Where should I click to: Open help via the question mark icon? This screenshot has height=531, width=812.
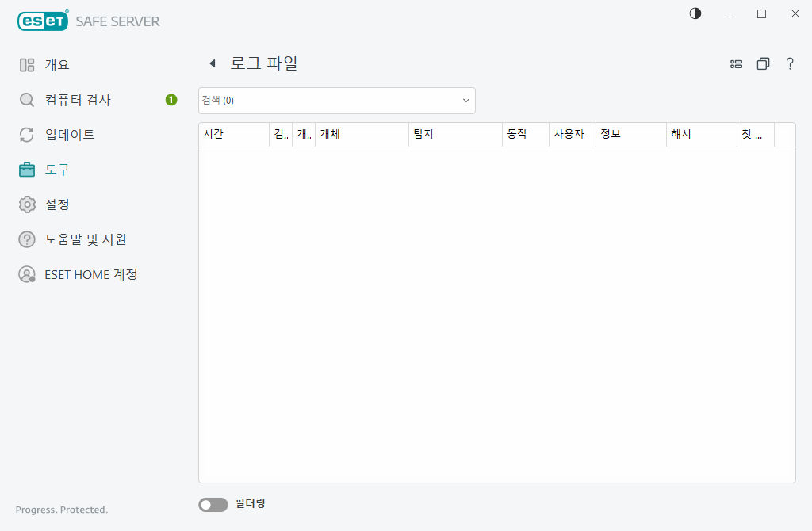coord(790,64)
